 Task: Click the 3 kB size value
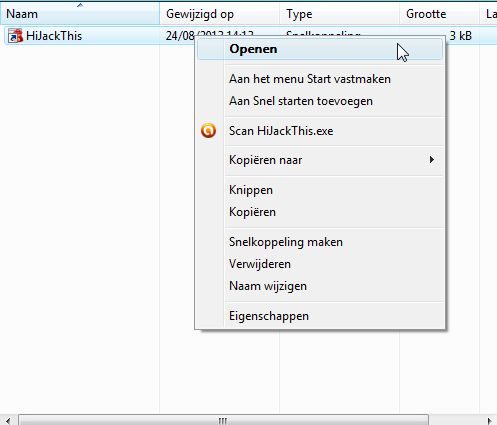tap(460, 36)
